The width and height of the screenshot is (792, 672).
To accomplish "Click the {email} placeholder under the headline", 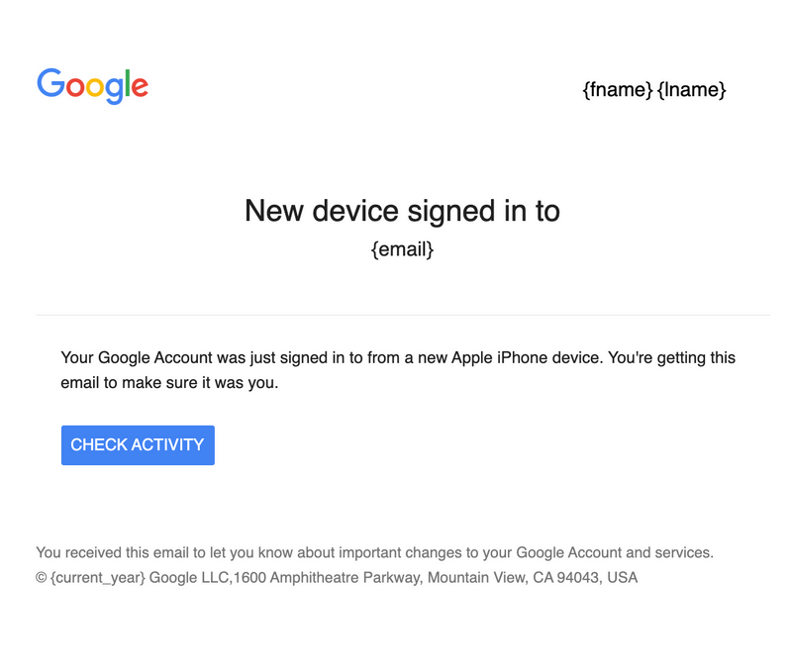I will (x=402, y=249).
